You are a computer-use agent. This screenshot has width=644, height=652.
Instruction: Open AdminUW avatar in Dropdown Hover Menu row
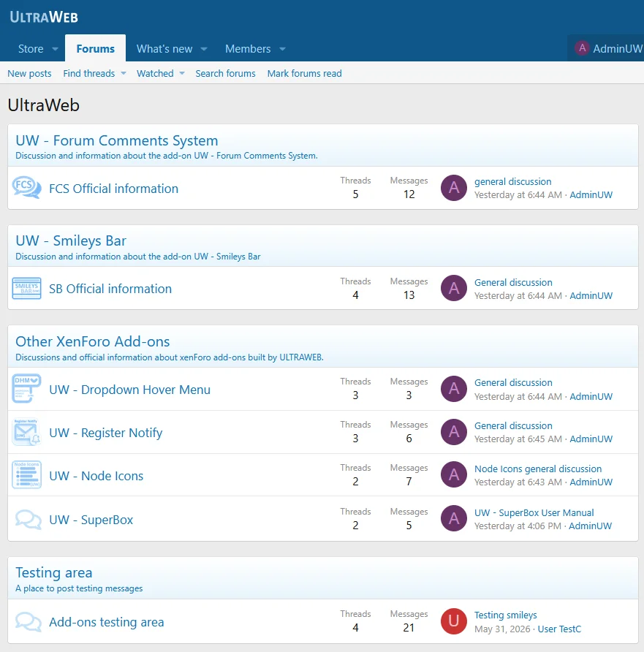(x=454, y=389)
